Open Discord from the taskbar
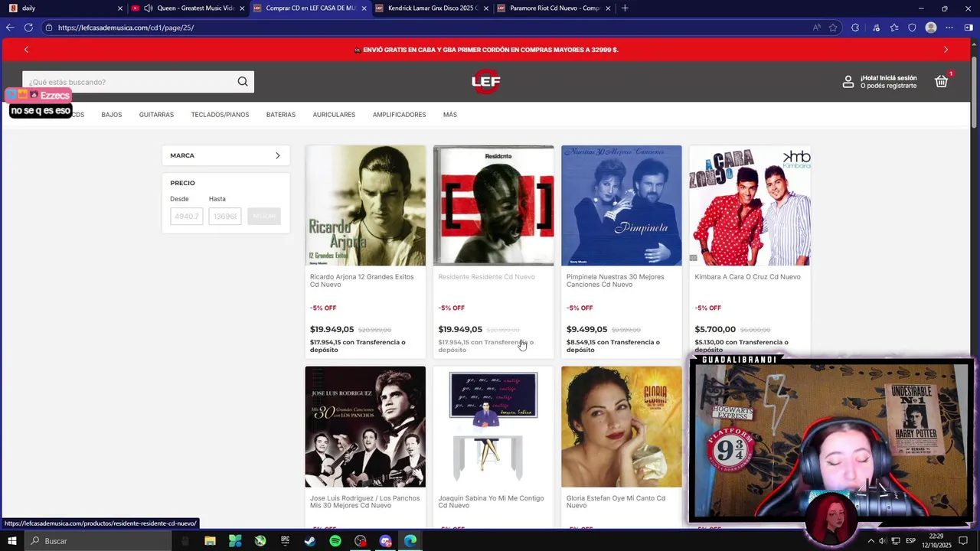The height and width of the screenshot is (551, 980). (x=385, y=541)
